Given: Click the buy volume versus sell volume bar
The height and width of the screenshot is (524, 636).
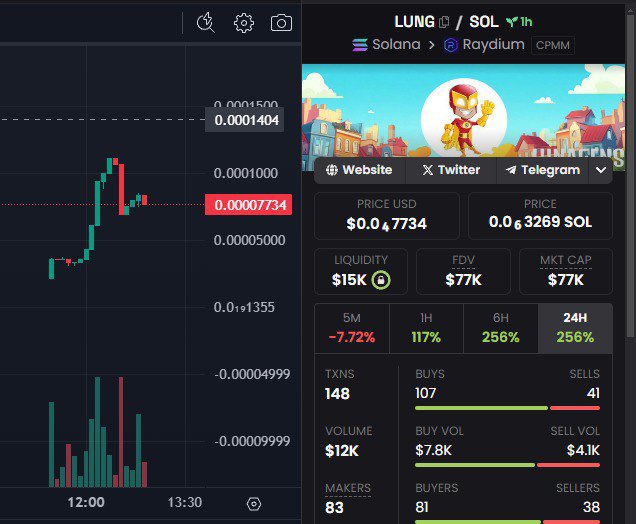Looking at the screenshot, I should [x=507, y=465].
